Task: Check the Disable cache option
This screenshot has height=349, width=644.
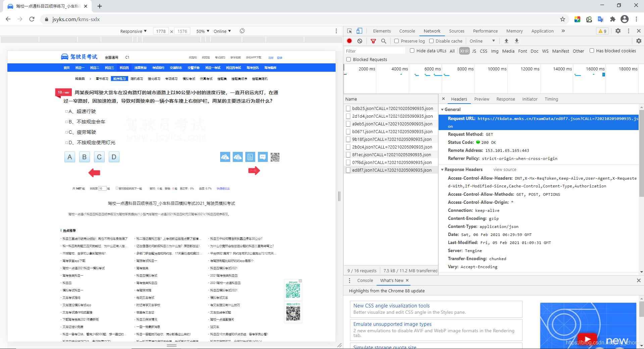Action: (x=432, y=41)
